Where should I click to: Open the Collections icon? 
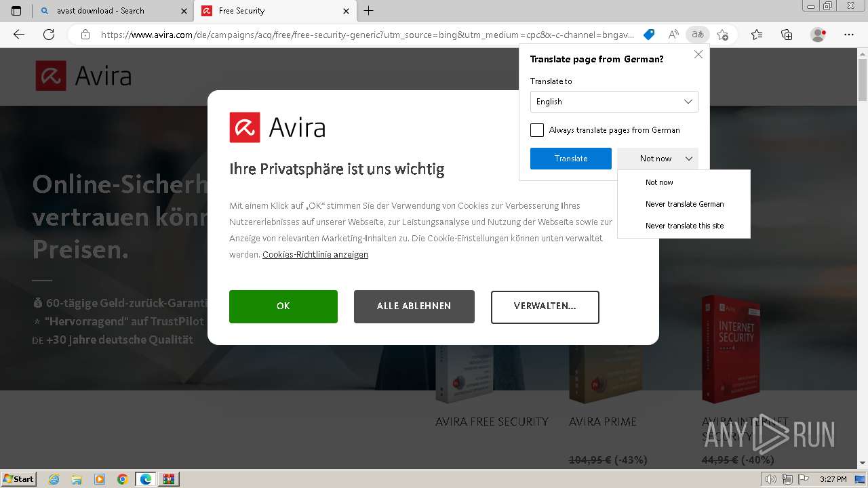point(787,35)
